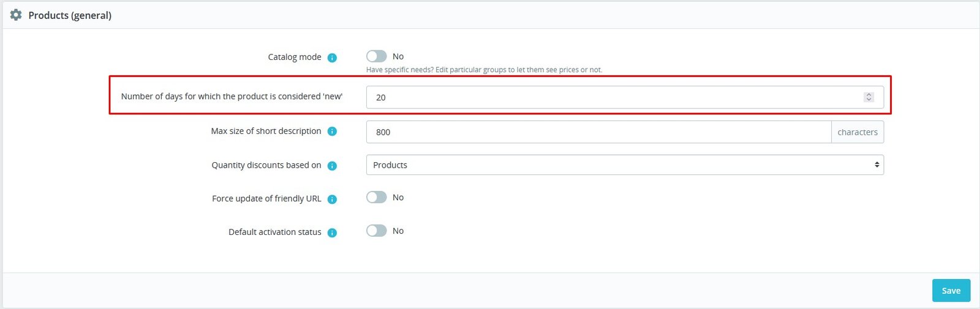Click the 'Have specific needs?' help text
The width and height of the screenshot is (980, 309).
(484, 70)
